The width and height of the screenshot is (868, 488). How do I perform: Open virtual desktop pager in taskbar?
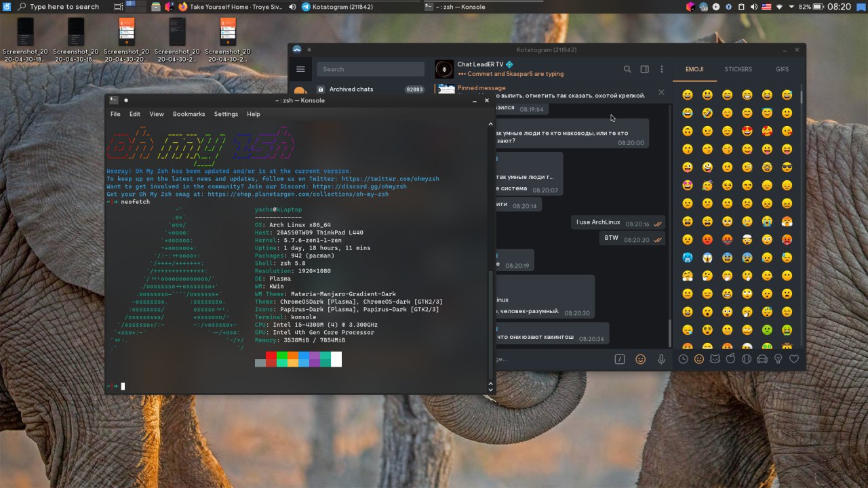136,7
